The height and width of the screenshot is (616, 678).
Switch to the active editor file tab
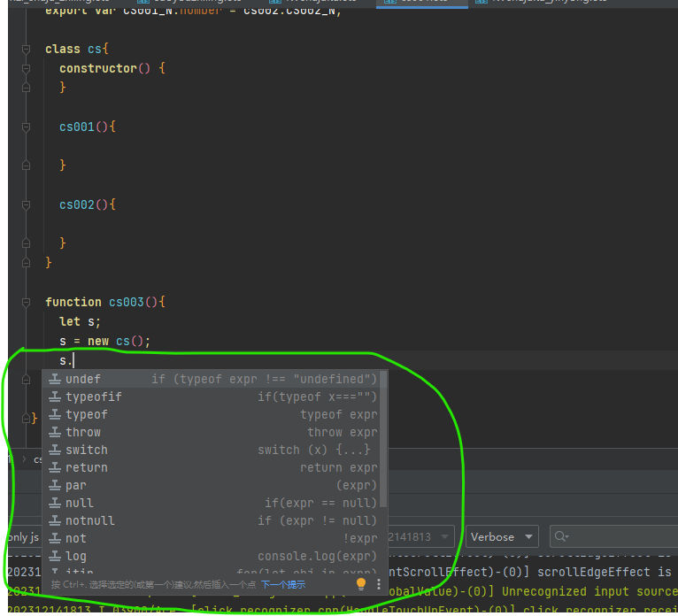(x=422, y=4)
